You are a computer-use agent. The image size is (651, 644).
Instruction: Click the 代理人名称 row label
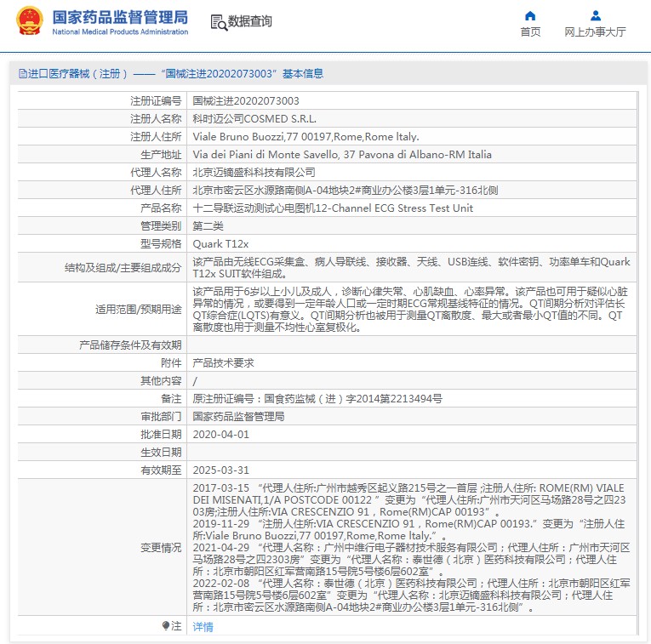coord(156,172)
